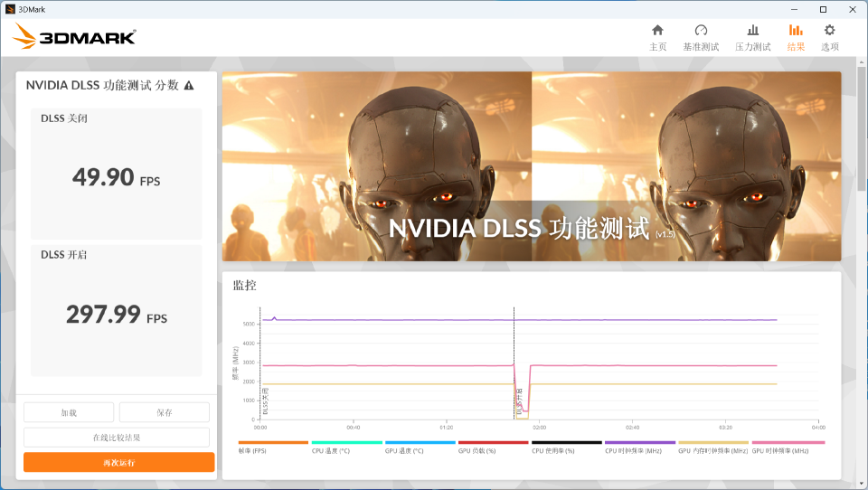Screen dimensions: 868x490
Task: Click the DLSS 开启 card label
Action: (63, 255)
